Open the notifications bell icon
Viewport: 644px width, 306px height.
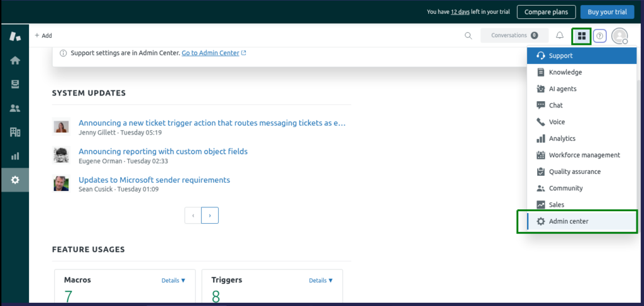click(x=559, y=36)
